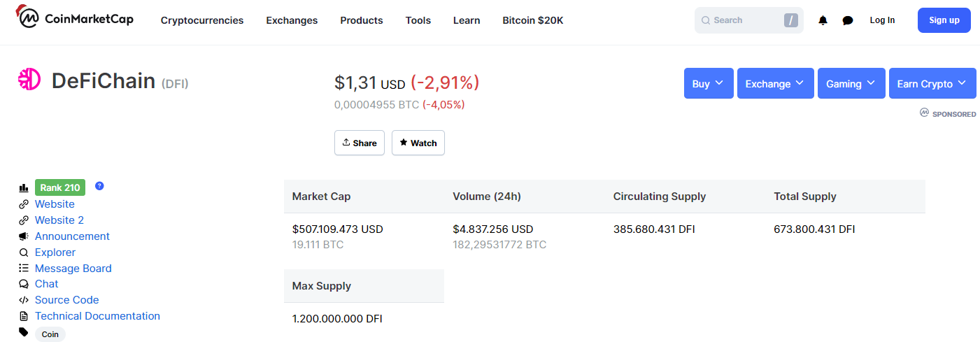Open the Explorer link
Image resolution: width=980 pixels, height=342 pixels.
[55, 252]
